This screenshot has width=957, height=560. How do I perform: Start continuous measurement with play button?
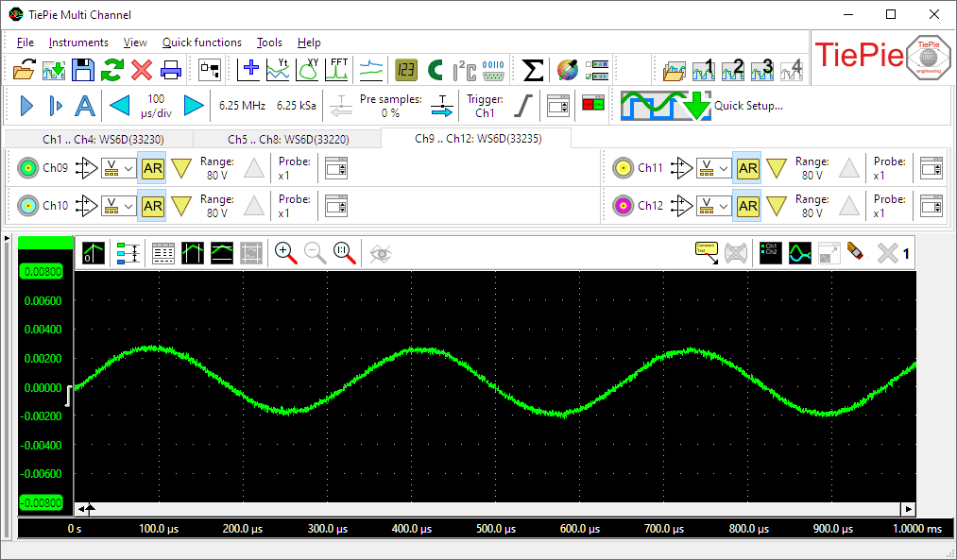coord(26,106)
